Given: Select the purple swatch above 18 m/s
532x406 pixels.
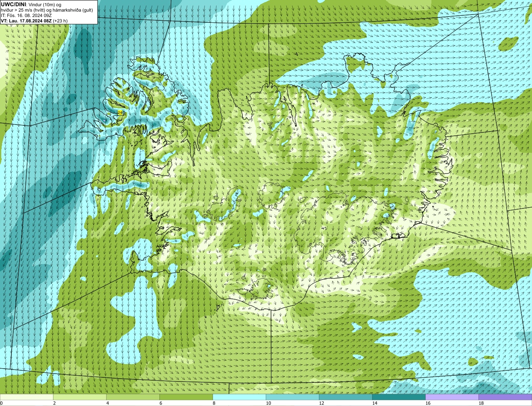Looking at the screenshot, I should (x=505, y=397).
